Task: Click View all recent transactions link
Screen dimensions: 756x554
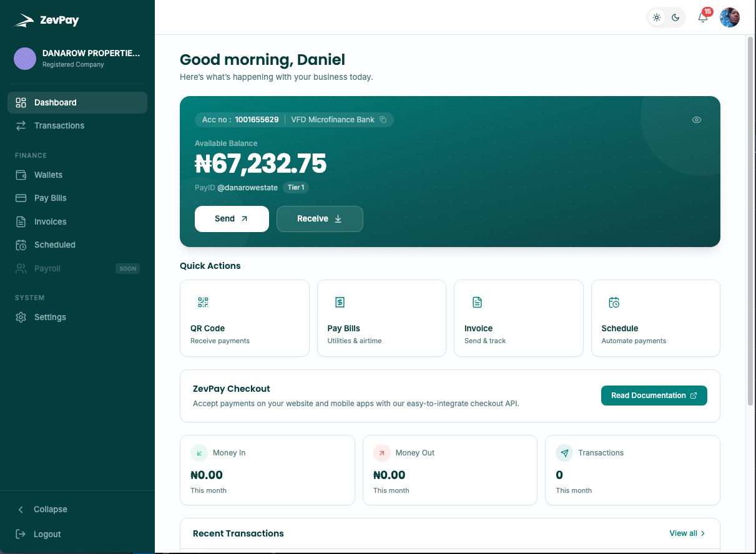Action: [x=687, y=533]
